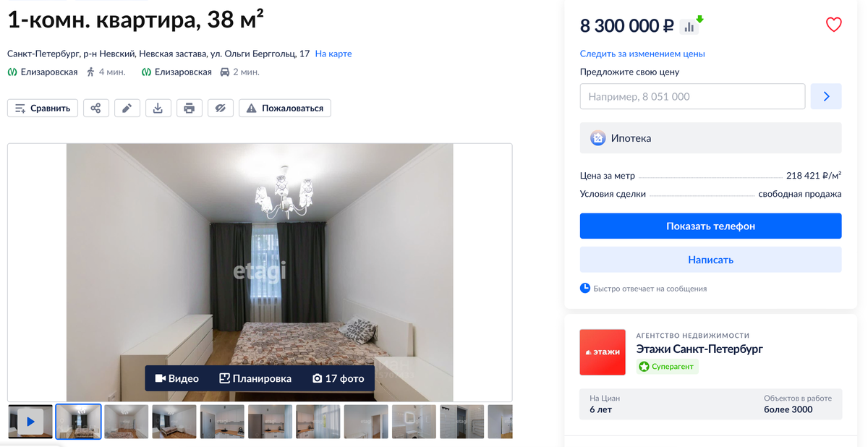Click the price offer input field
The image size is (868, 447).
(x=692, y=96)
